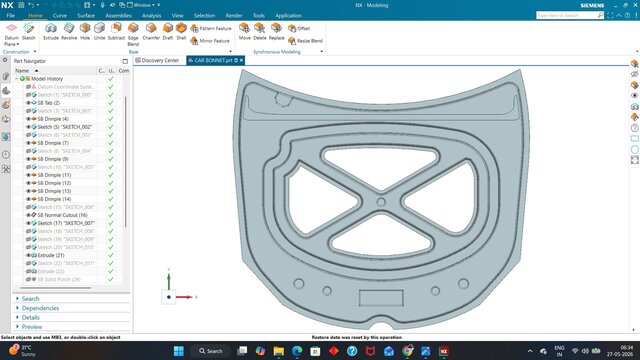
Task: Open the File menu
Action: pyautogui.click(x=11, y=16)
